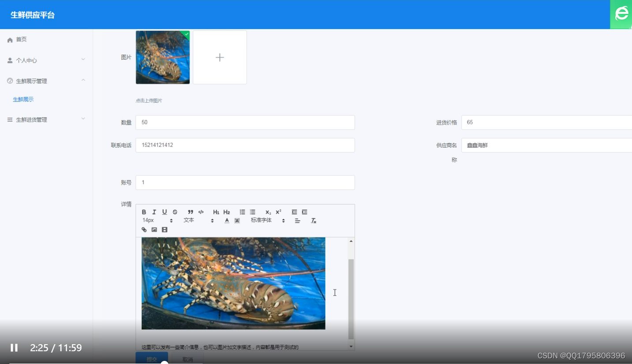Insert an image in editor

point(154,230)
